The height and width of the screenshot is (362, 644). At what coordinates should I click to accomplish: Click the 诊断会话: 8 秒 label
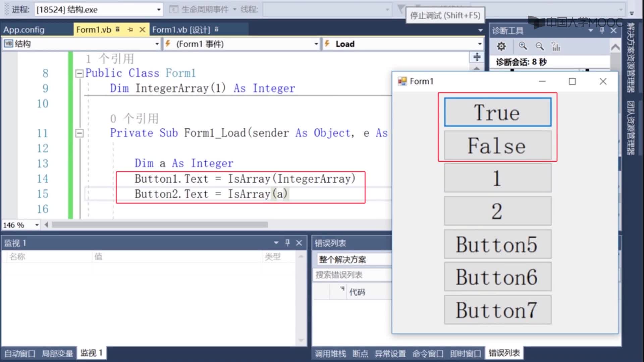521,62
